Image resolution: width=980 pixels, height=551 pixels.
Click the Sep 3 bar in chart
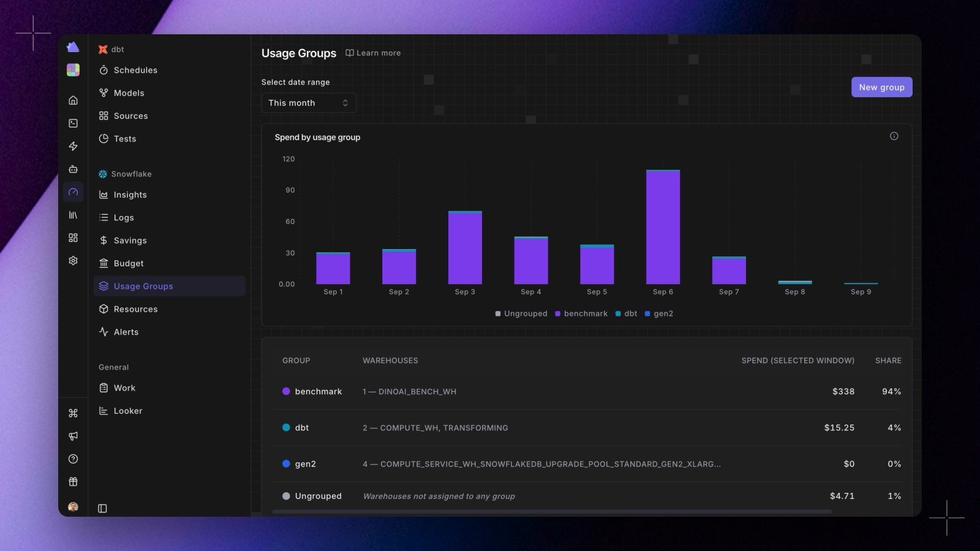(465, 247)
